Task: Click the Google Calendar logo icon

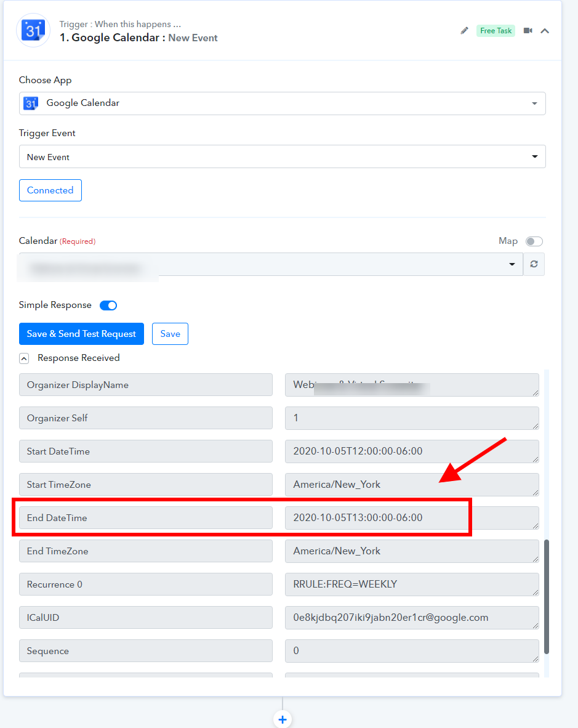Action: [x=33, y=30]
